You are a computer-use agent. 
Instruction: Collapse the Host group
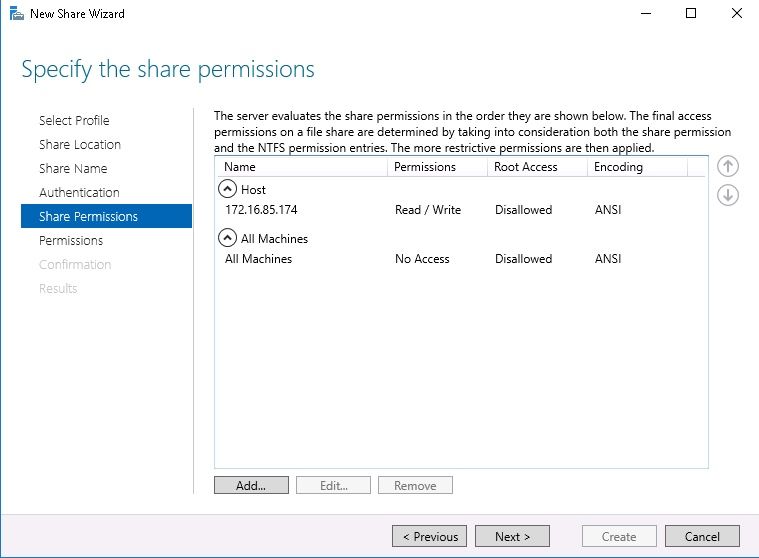pyautogui.click(x=227, y=189)
